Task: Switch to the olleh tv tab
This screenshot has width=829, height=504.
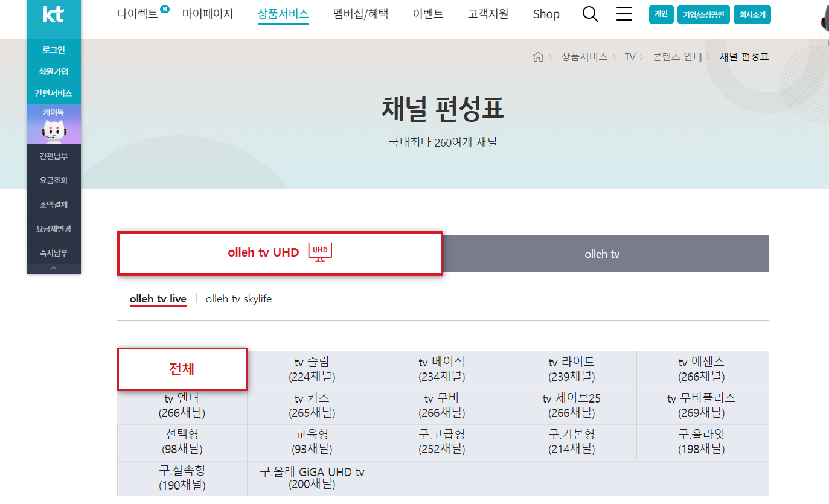Action: coord(606,254)
